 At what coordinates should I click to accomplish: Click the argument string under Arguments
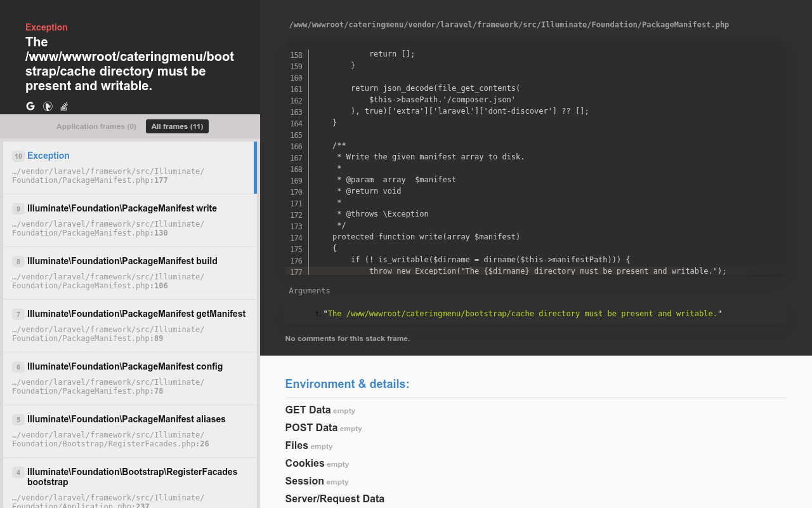click(522, 314)
